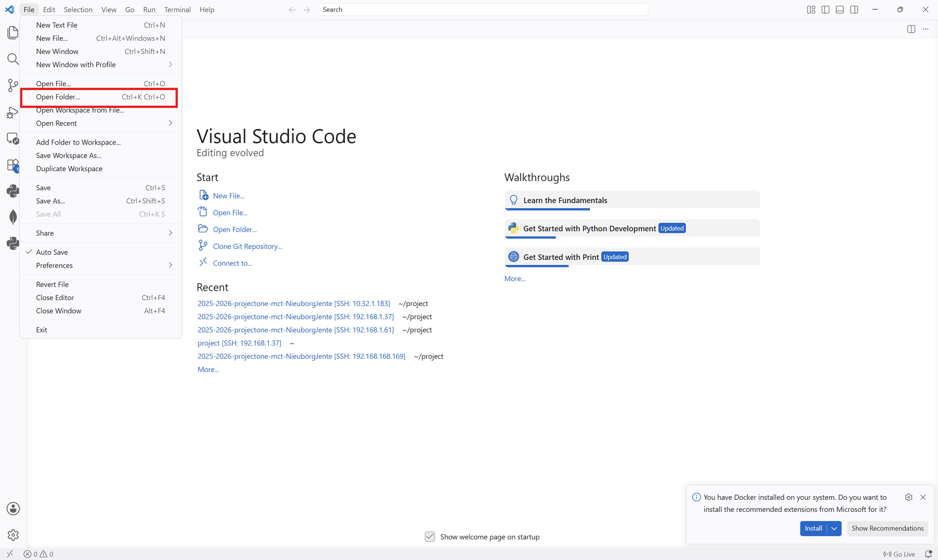Click Show Recommendations button
The width and height of the screenshot is (938, 560).
(x=888, y=528)
